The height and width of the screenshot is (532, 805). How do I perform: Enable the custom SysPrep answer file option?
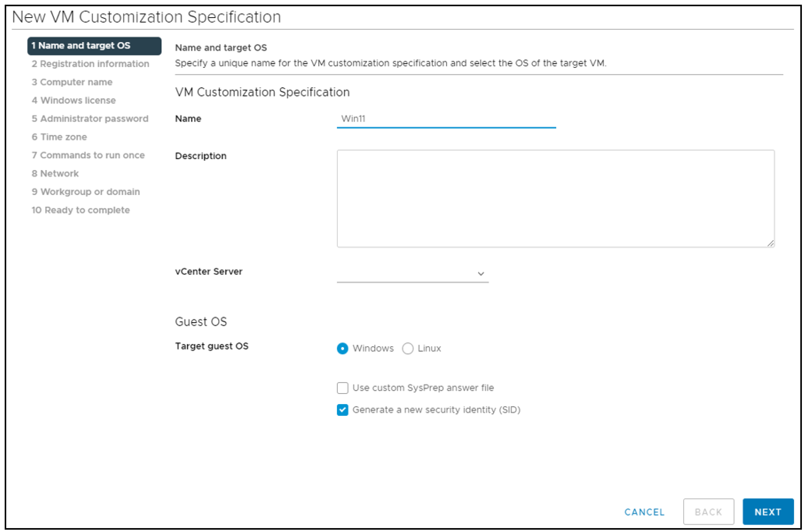[342, 388]
